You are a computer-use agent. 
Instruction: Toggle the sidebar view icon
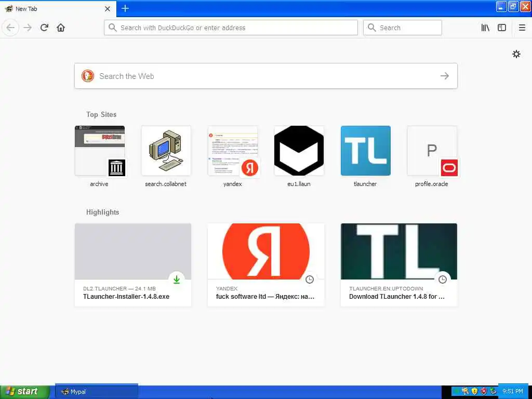point(502,28)
